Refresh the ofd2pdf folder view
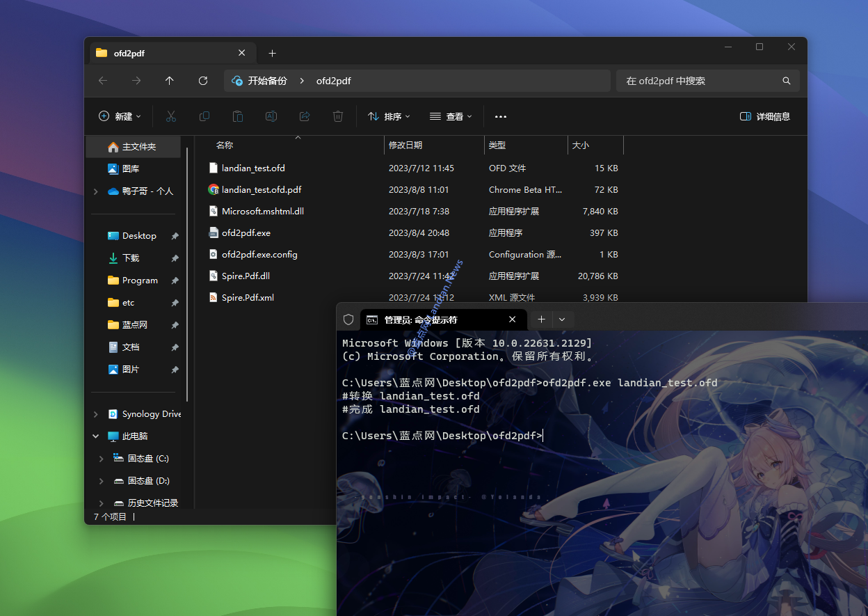868x616 pixels. pos(203,81)
